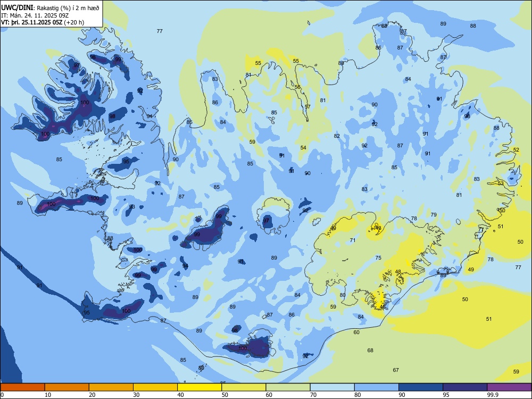Screen dimensions: 532x399
Task: Select the navy 95–99.9 legend swatch
Action: pos(465,387)
